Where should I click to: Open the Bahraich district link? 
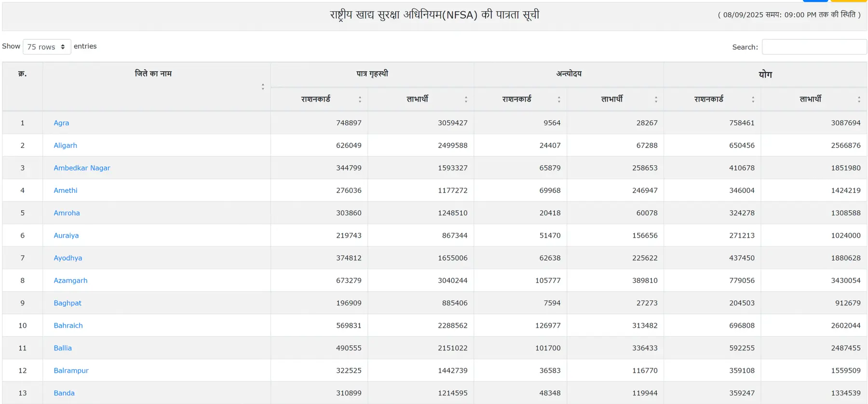point(68,325)
